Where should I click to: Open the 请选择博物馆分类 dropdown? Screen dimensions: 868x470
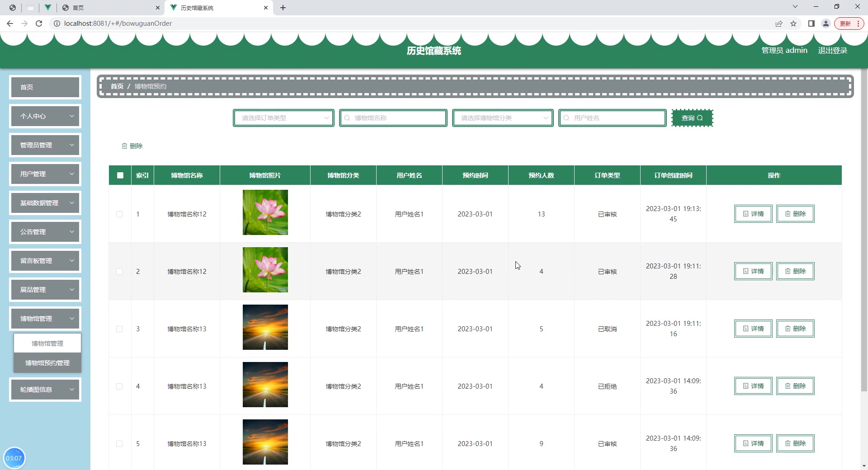(x=503, y=118)
